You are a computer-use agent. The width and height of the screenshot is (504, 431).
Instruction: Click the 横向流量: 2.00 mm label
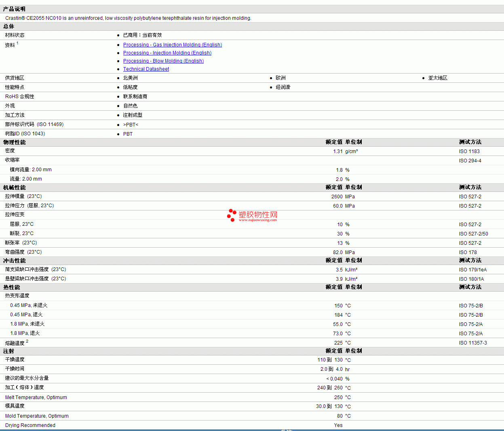31,170
